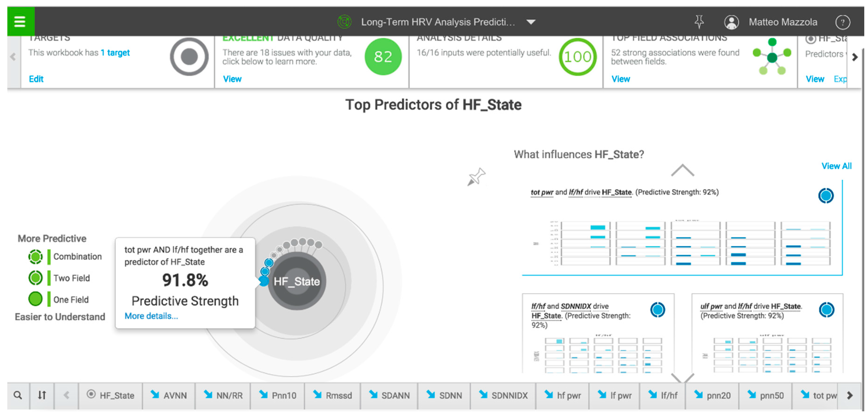
Task: Toggle the Combination legend filter
Action: pyautogui.click(x=35, y=257)
